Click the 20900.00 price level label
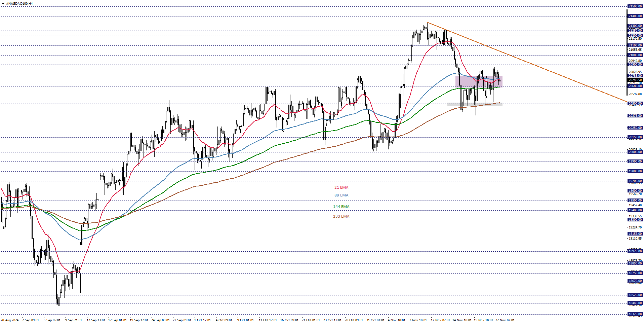The width and height of the screenshot is (644, 324). tap(635, 65)
